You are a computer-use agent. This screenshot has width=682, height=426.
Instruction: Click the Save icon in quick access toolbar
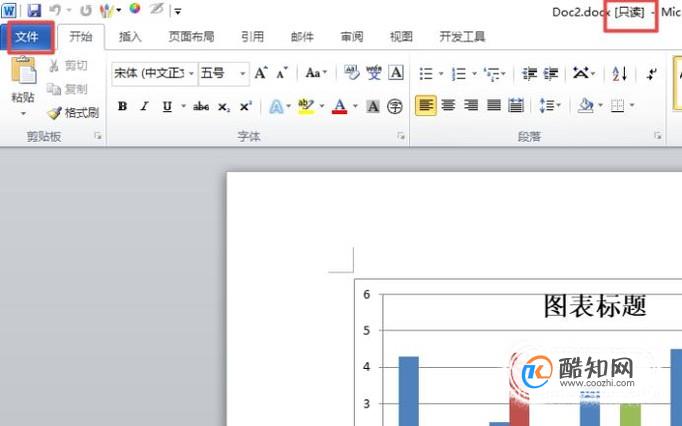coord(34,10)
